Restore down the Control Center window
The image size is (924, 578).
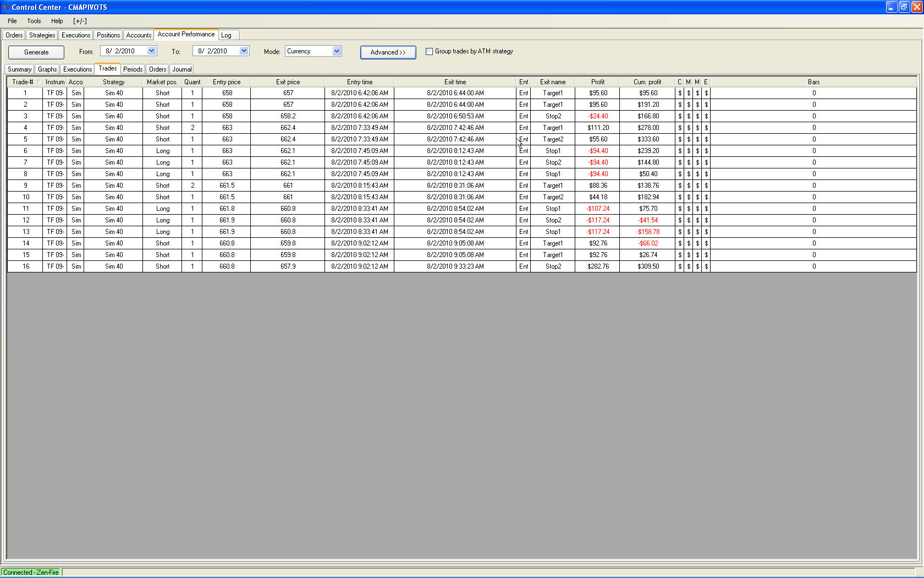[x=904, y=7]
